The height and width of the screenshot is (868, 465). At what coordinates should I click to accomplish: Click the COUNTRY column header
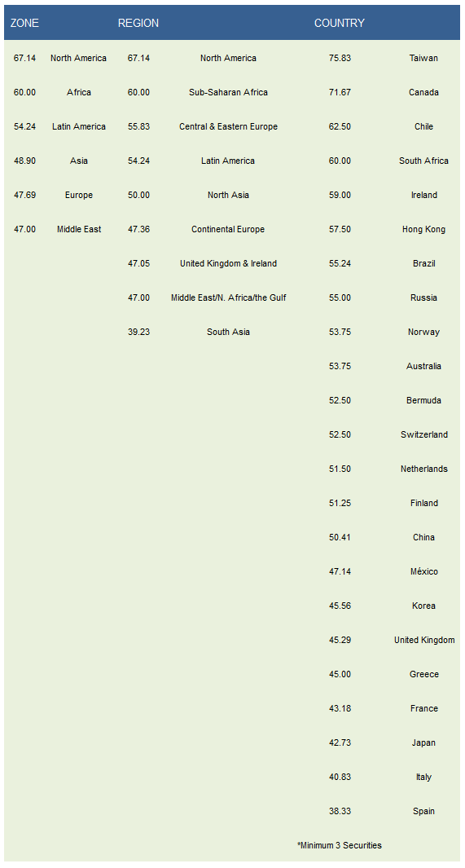click(340, 24)
